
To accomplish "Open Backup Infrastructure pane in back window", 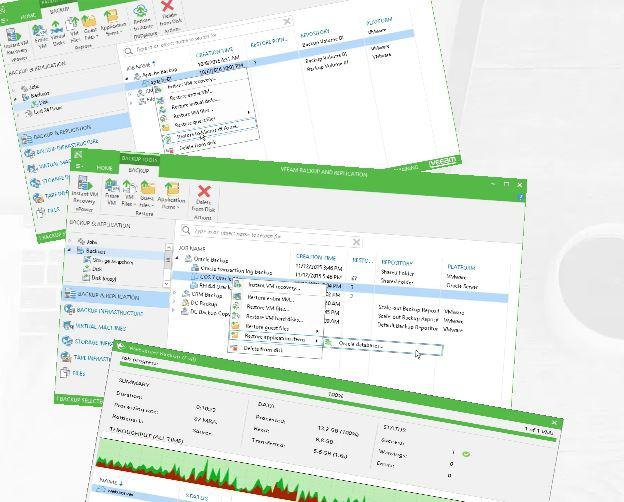I will tap(64, 148).
